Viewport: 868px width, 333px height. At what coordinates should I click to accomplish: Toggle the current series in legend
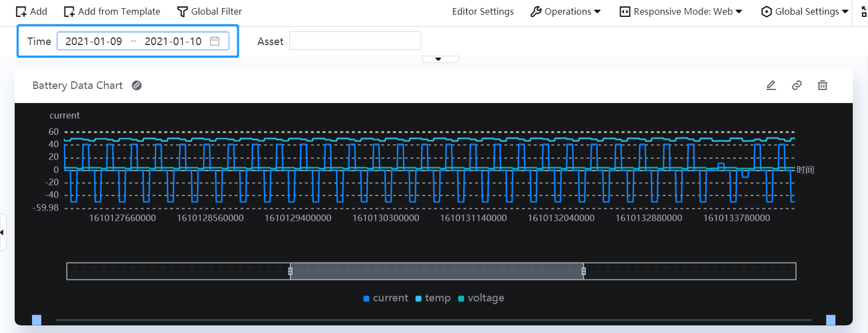[385, 298]
